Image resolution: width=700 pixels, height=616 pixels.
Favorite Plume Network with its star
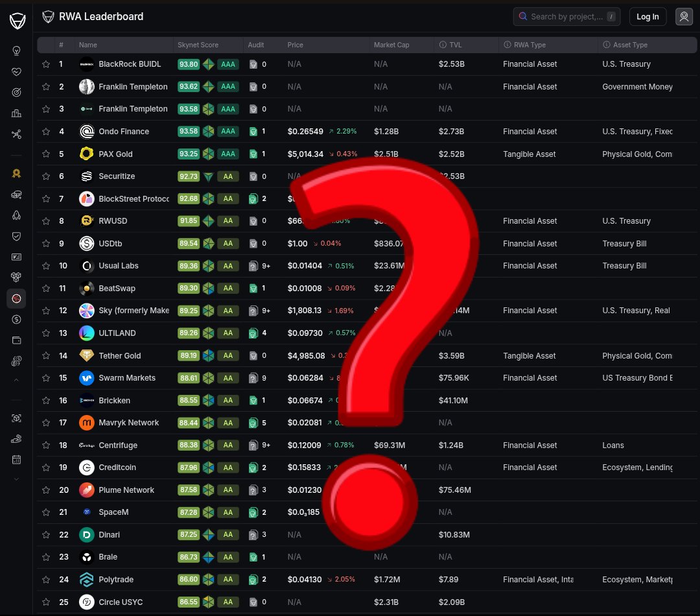coord(46,490)
